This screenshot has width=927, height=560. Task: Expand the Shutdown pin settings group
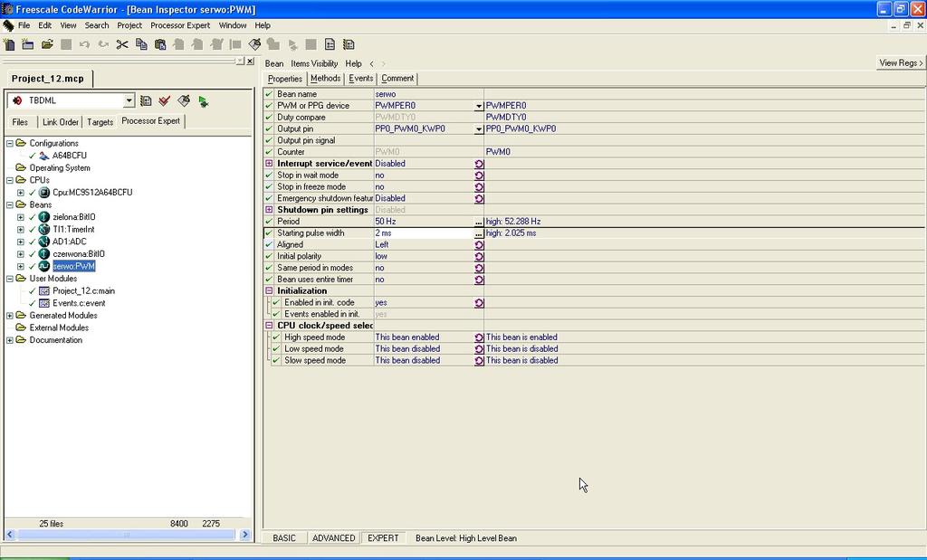[269, 210]
